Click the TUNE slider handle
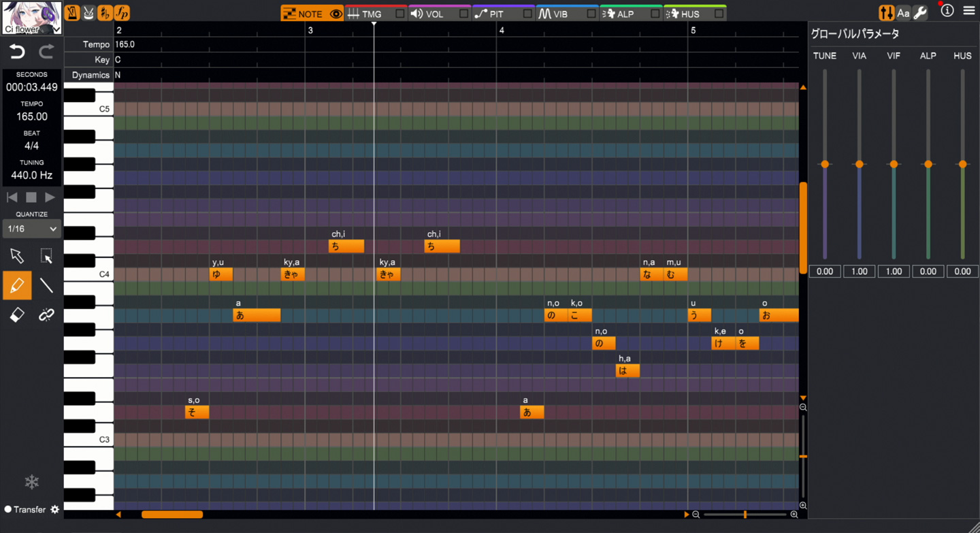The width and height of the screenshot is (980, 533). pos(825,164)
